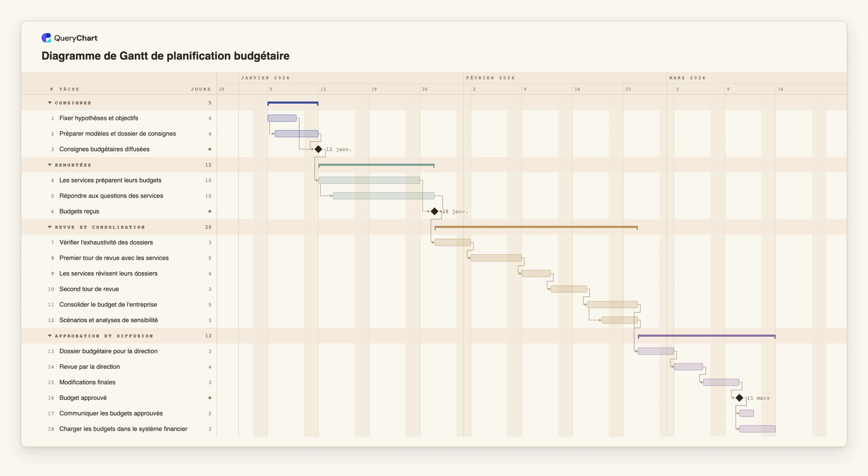
Task: Click the Les services préparent leurs budgets bar
Action: pyautogui.click(x=369, y=180)
